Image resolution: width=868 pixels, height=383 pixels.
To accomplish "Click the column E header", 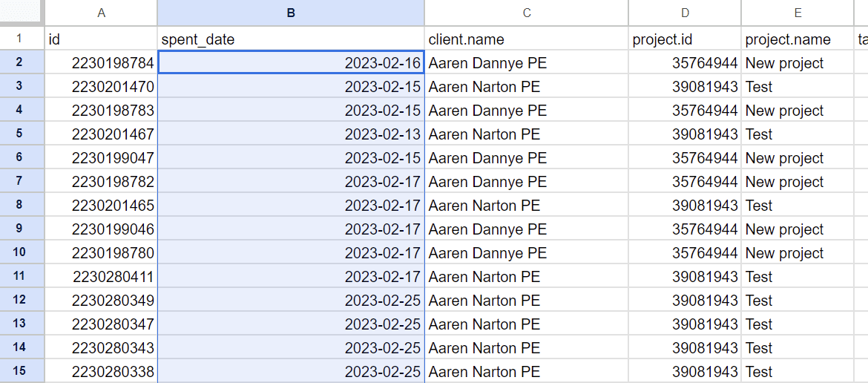I will [798, 13].
